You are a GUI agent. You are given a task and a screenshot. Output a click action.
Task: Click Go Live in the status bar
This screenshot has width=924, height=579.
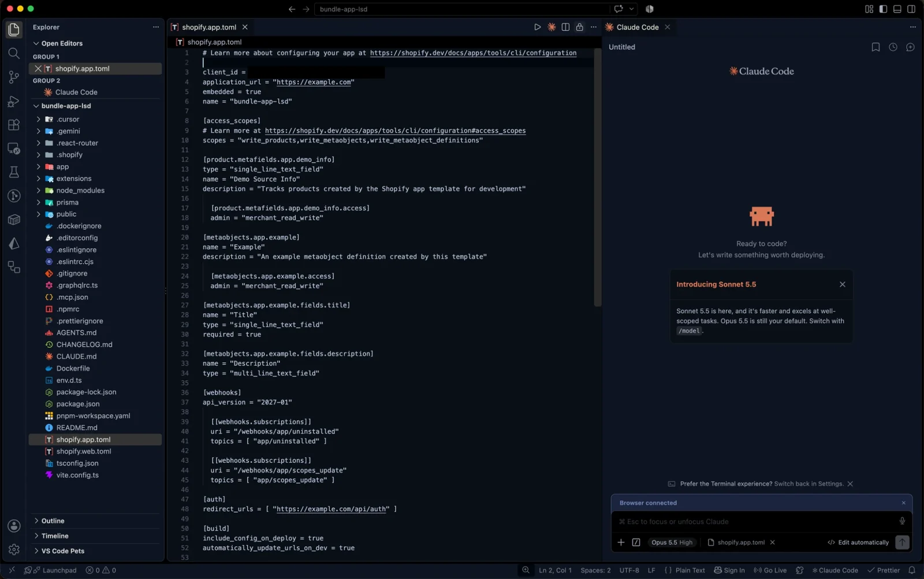click(x=770, y=570)
